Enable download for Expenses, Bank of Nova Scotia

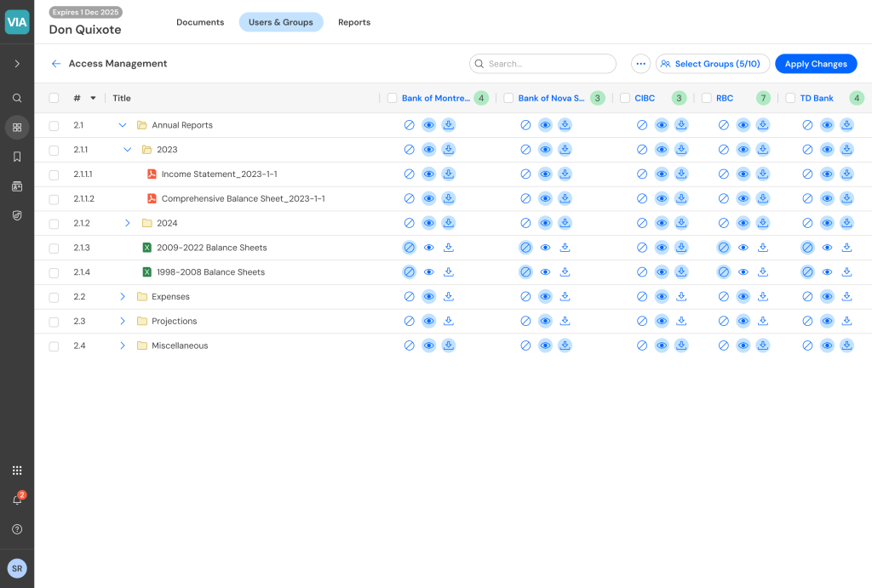565,296
